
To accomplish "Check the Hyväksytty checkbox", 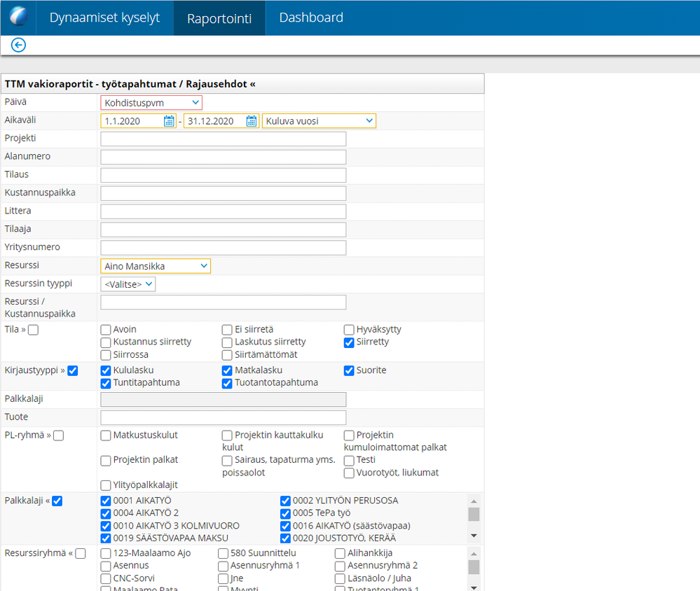I will coord(349,330).
